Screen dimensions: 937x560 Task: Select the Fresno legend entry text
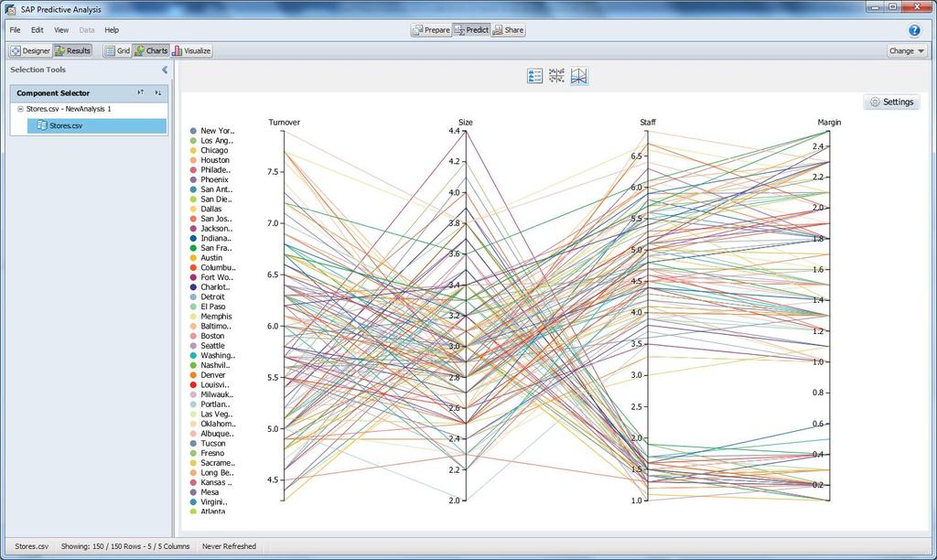pos(212,453)
